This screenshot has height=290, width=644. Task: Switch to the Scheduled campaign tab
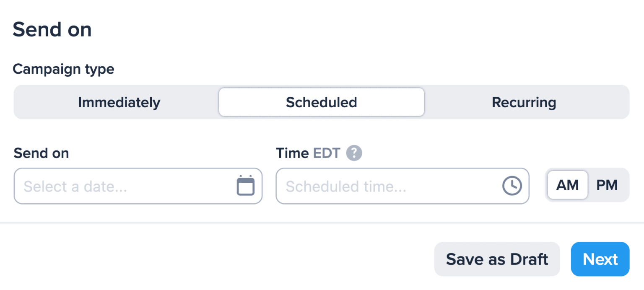[321, 102]
